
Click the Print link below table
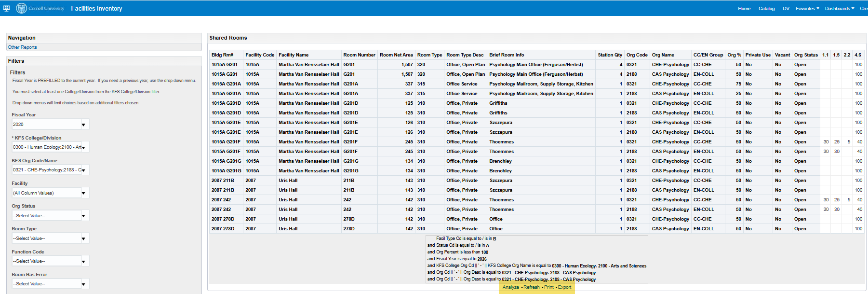click(x=549, y=287)
